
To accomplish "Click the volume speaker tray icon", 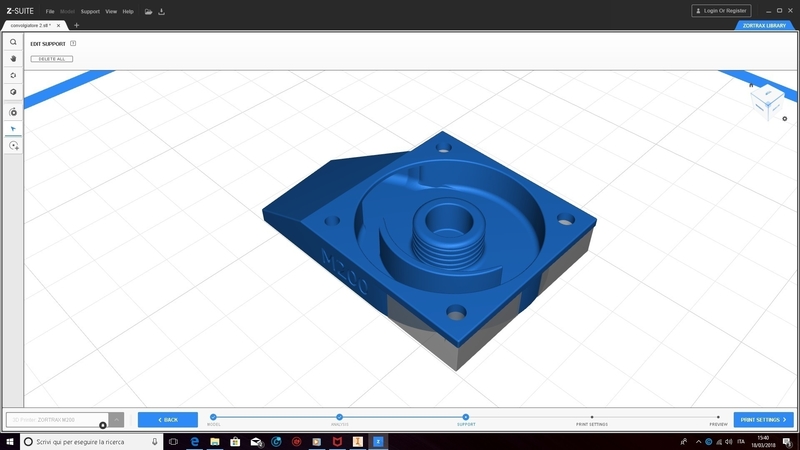I will (x=729, y=442).
